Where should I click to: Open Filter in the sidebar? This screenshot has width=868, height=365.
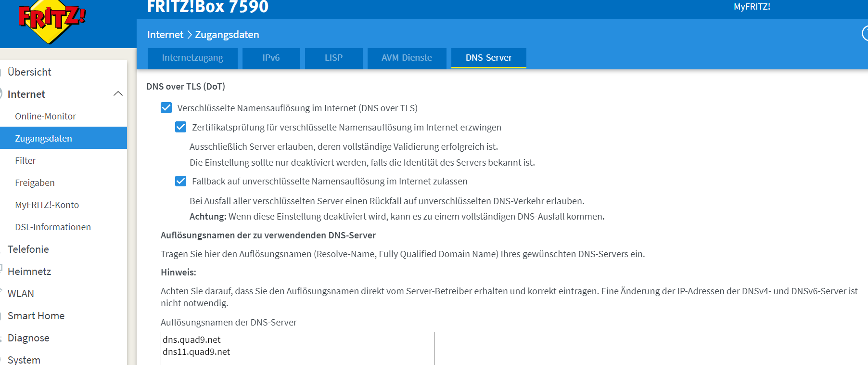pyautogui.click(x=26, y=160)
